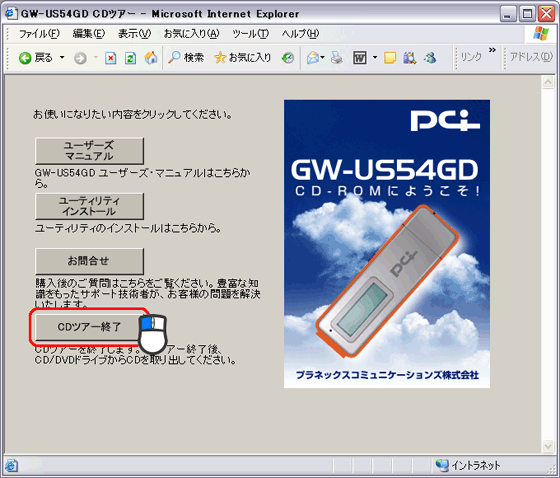This screenshot has height=478, width=560.
Task: Click the ユーティリティインストール button
Action: click(89, 206)
